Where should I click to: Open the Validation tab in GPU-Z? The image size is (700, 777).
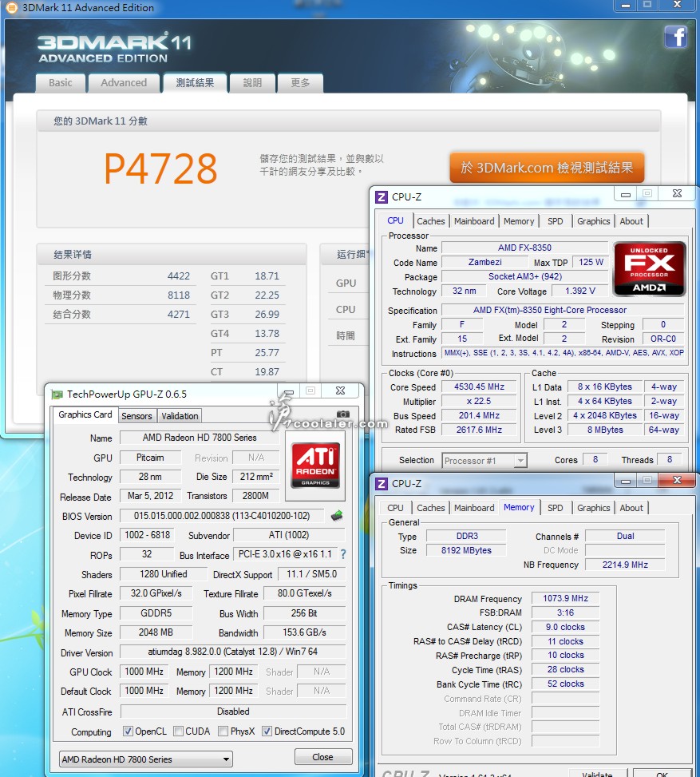point(180,416)
